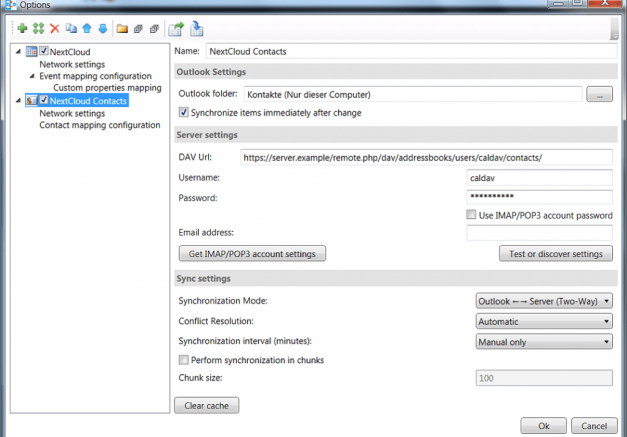Select Custom properties mapping item
The height and width of the screenshot is (437, 627).
107,88
